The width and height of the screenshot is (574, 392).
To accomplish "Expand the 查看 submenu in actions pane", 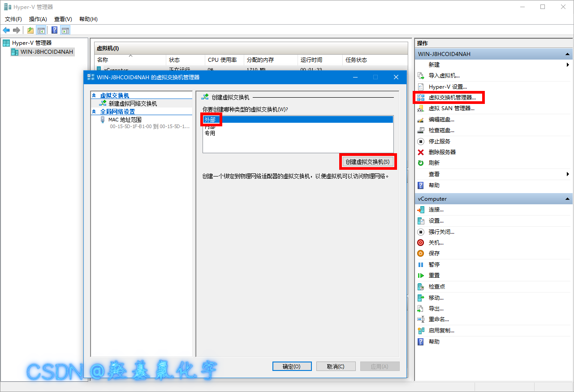I will point(568,174).
